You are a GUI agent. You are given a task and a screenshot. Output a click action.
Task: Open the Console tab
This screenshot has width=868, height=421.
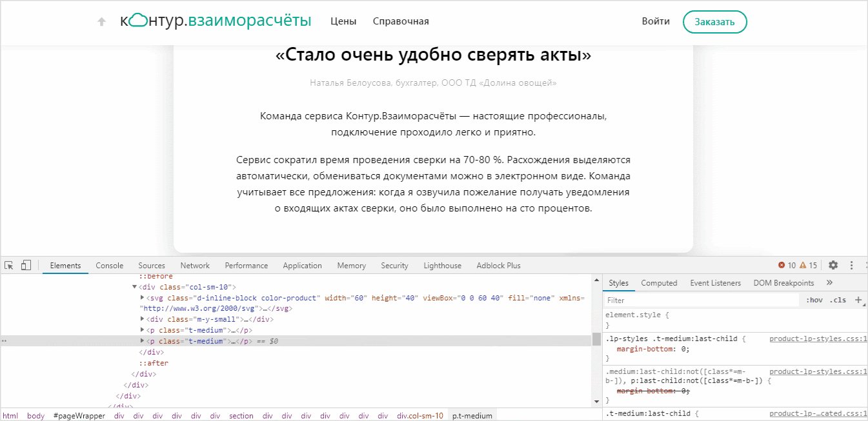coord(109,265)
